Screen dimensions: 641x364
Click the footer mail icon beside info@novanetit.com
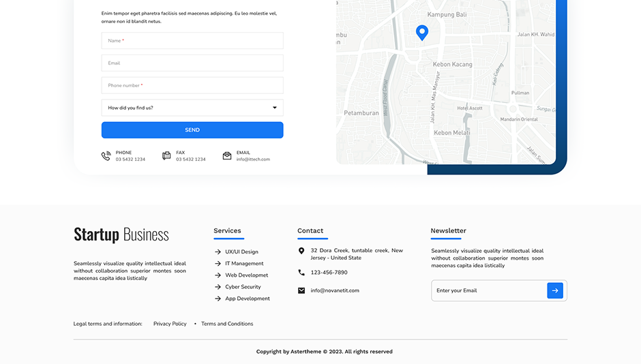(301, 290)
